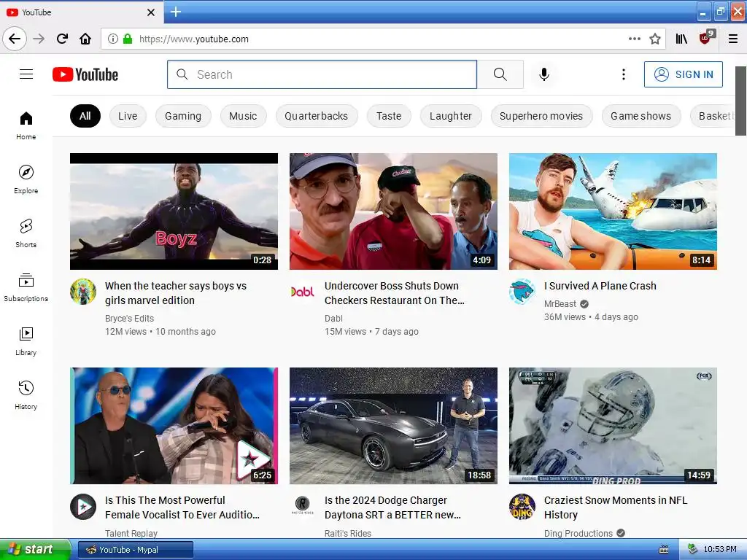Click YouTube - Mypal taskbar button

135,550
